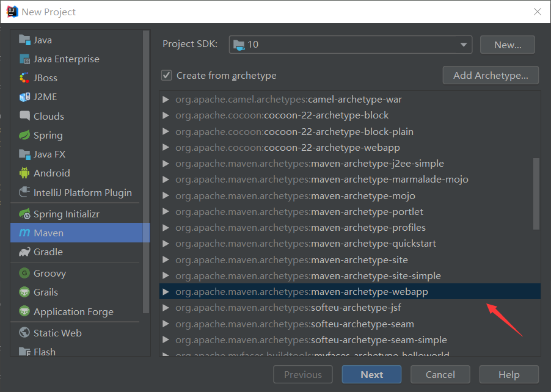This screenshot has width=551, height=392.
Task: Select Static Web project type label
Action: (x=57, y=333)
